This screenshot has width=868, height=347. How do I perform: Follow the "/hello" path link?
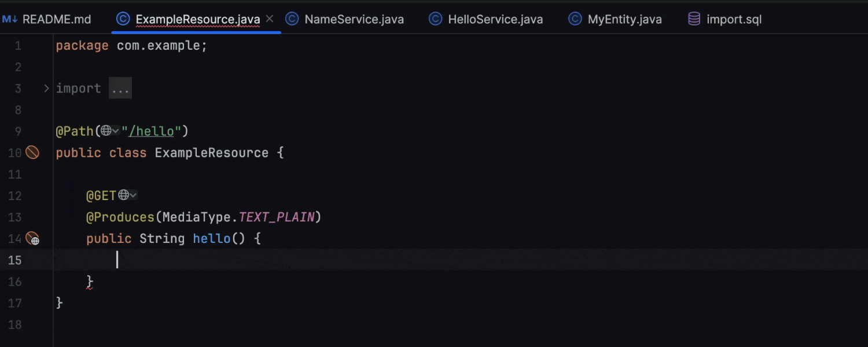pos(151,131)
